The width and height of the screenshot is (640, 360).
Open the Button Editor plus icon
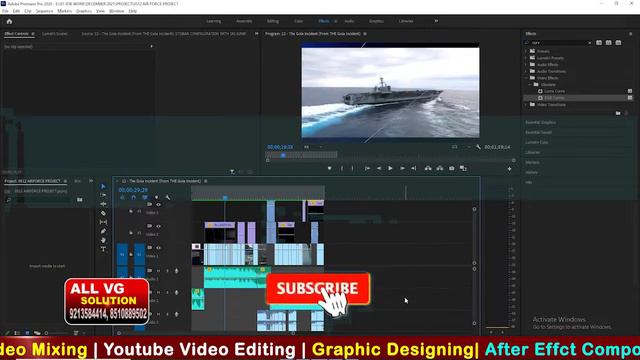click(509, 169)
